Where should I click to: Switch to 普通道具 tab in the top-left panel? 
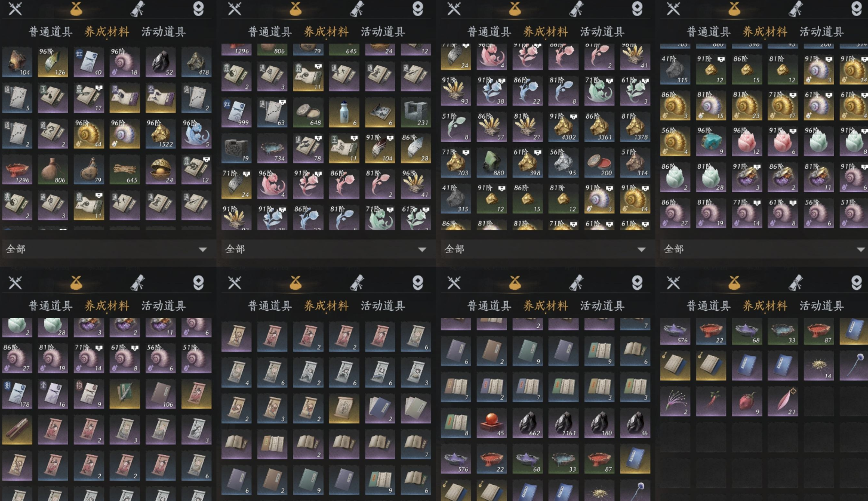[x=51, y=32]
